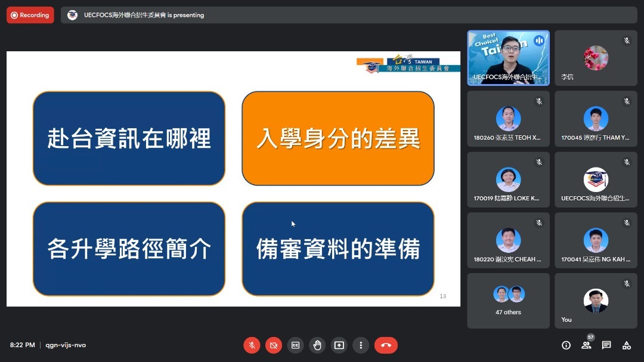This screenshot has height=362, width=644.
Task: Open the more options three-dot menu
Action: tap(360, 345)
